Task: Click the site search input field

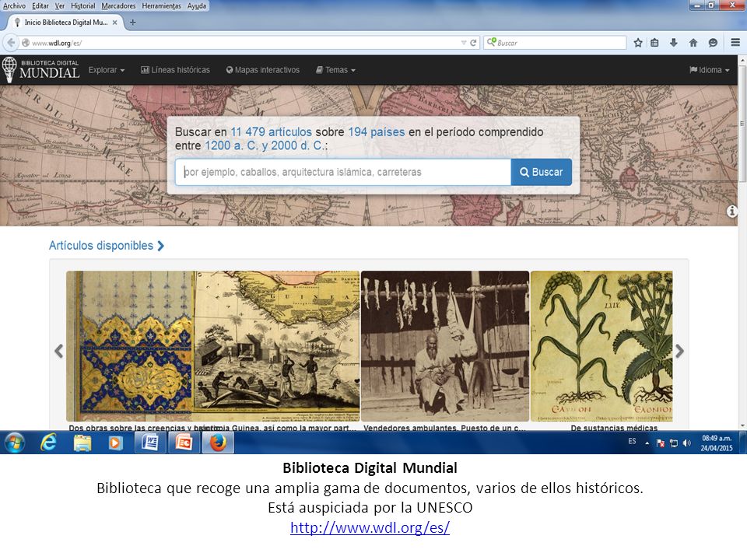Action: click(x=343, y=172)
